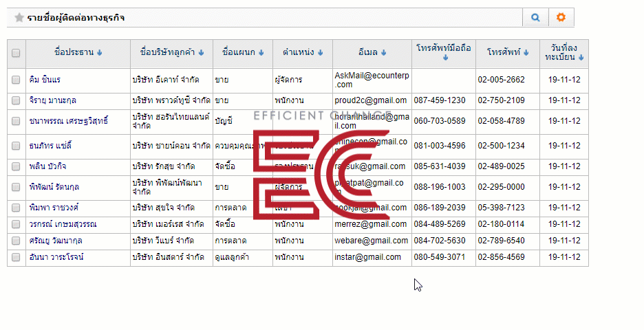The height and width of the screenshot is (330, 644).
Task: Check the row for ศรัณยู วัฒนากุล
Action: 16,241
